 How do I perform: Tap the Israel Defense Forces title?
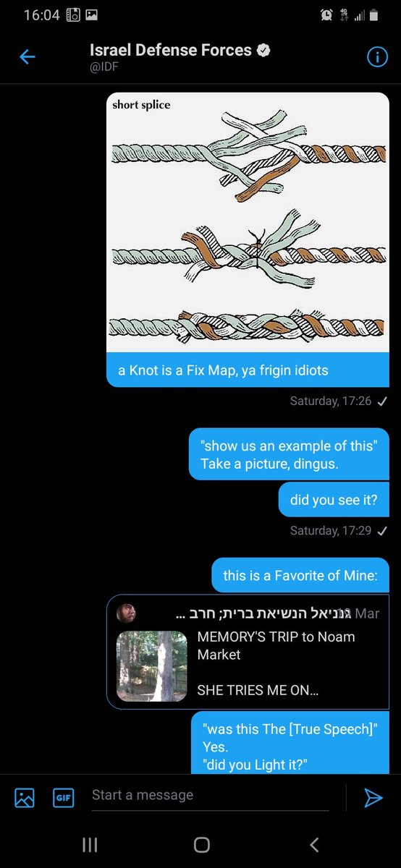coord(171,50)
